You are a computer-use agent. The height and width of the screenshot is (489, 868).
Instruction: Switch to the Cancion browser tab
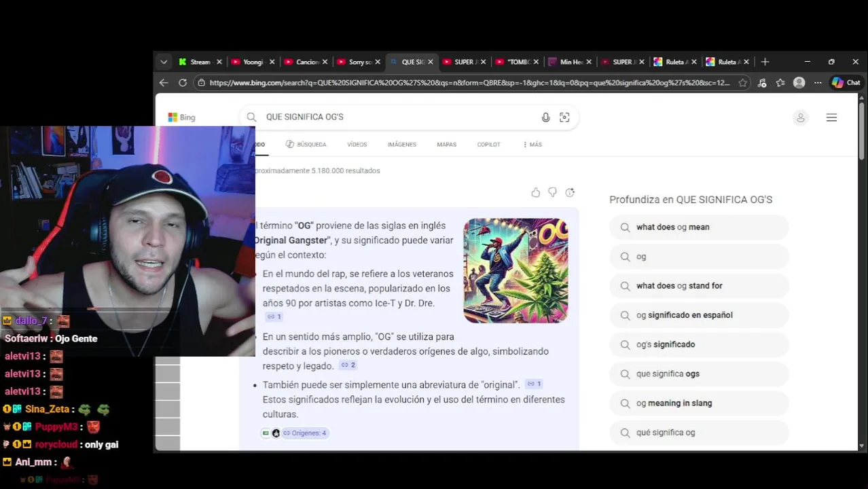coord(300,62)
